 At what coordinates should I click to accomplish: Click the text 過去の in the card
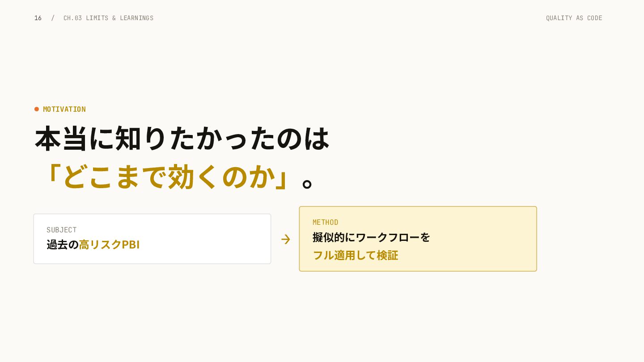(x=63, y=244)
